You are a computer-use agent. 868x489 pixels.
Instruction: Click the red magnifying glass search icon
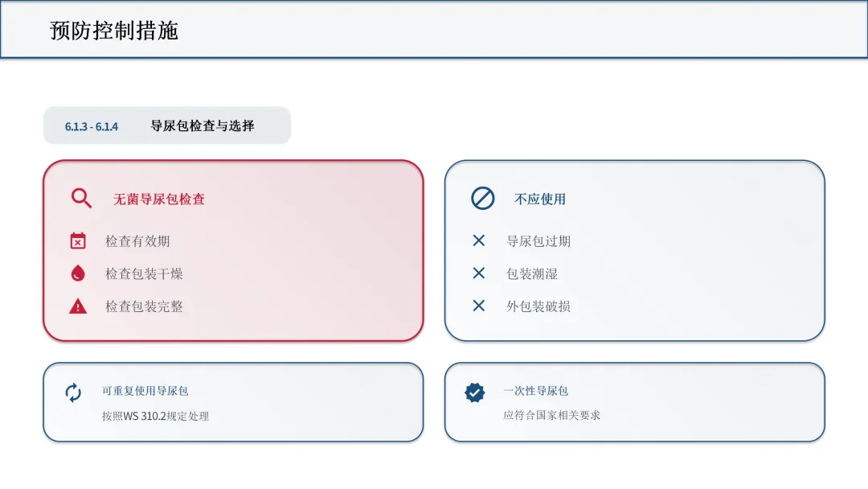coord(81,199)
